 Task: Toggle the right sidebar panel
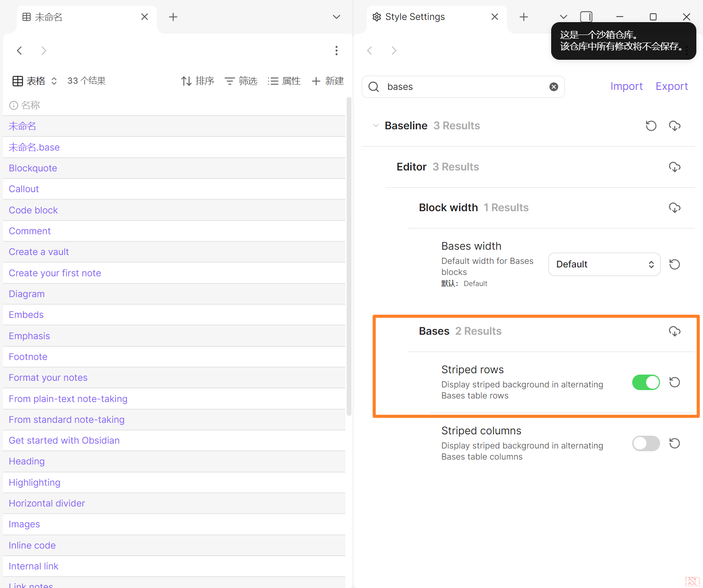[586, 17]
